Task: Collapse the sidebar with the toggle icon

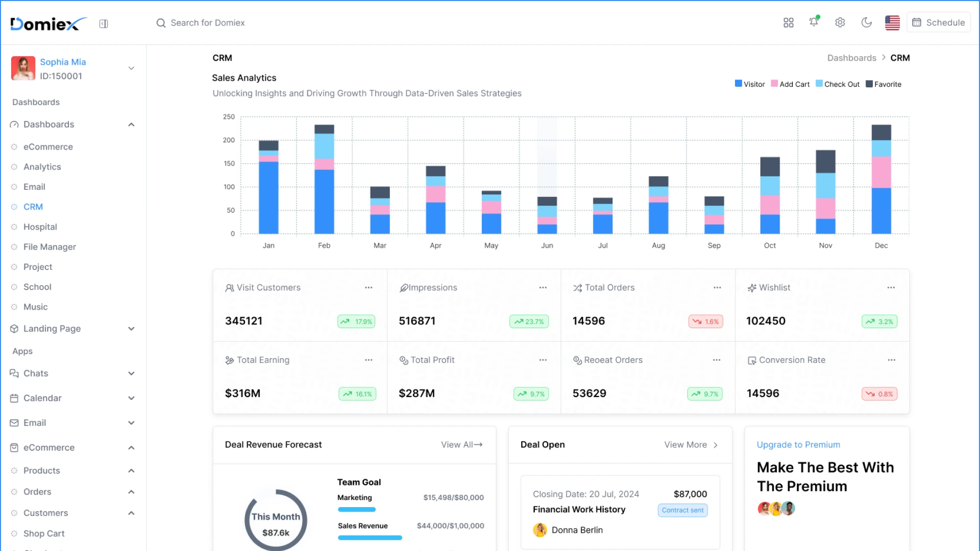Action: point(104,23)
